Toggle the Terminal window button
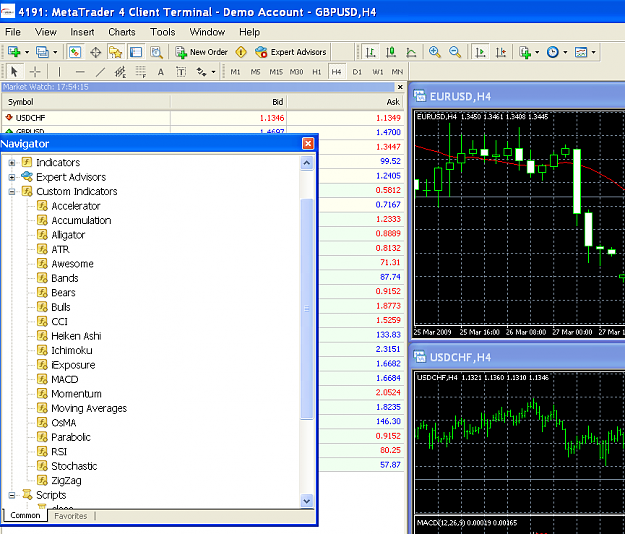This screenshot has height=534, width=625. [x=136, y=52]
